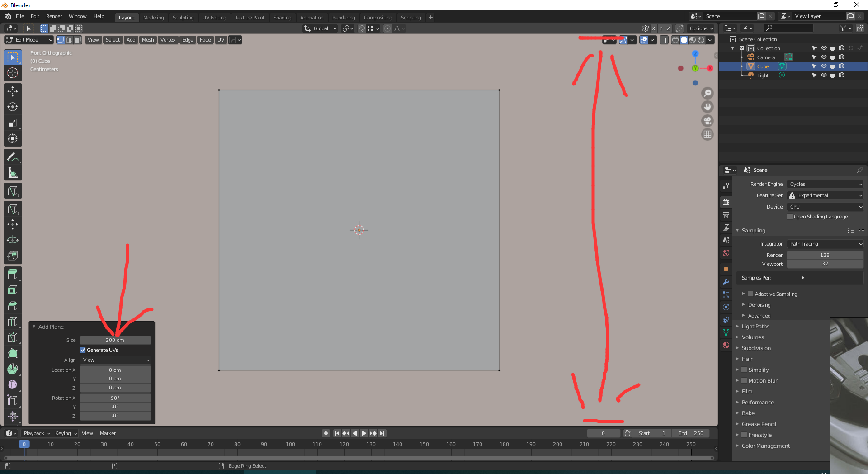Screen dimensions: 868x474
Task: Enable Open Shading Language checkbox
Action: click(790, 217)
